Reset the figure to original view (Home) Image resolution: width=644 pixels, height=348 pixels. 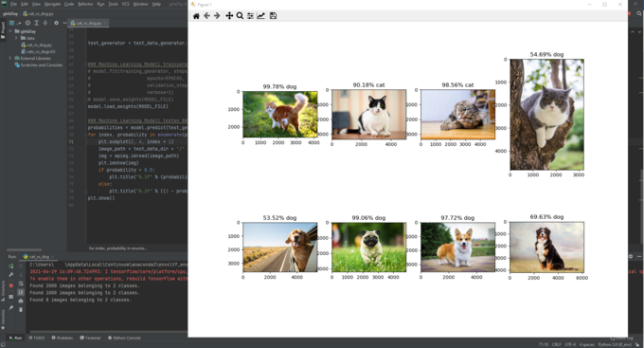pyautogui.click(x=196, y=16)
